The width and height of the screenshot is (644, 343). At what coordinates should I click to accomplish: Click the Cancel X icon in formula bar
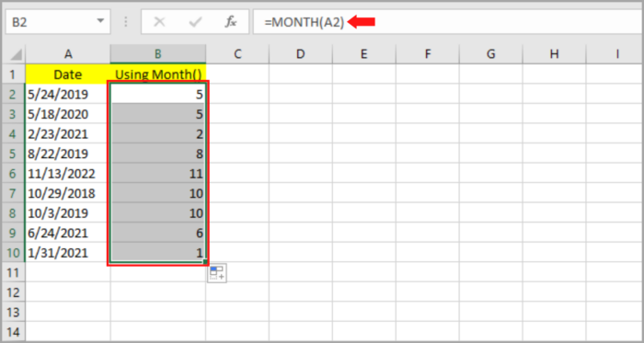pyautogui.click(x=159, y=22)
